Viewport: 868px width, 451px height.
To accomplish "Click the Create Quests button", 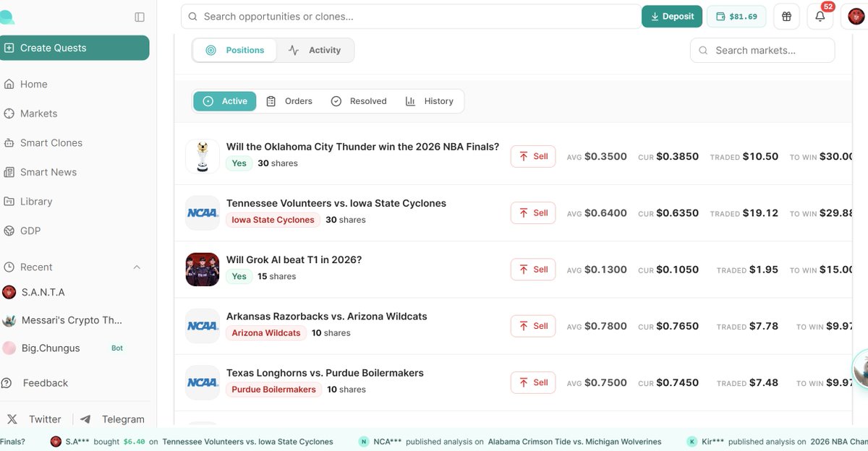I will 75,48.
